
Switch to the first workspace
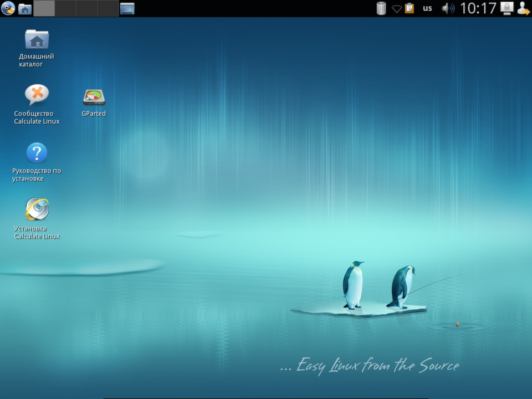[x=44, y=8]
